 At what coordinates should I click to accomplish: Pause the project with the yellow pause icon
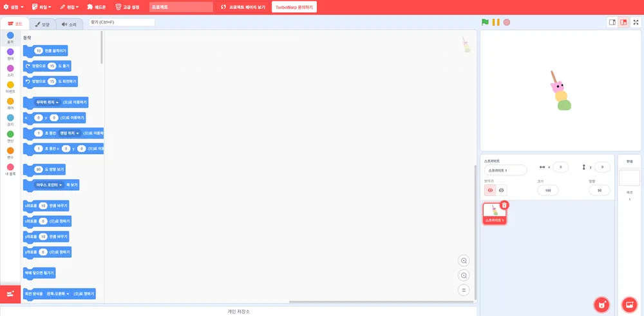496,22
